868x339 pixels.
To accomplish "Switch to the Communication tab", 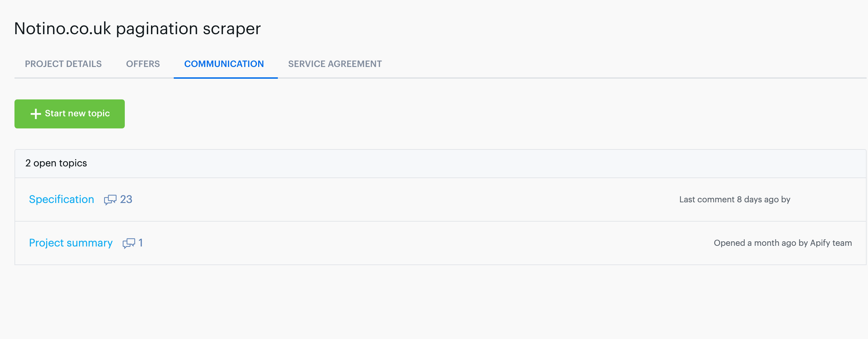I will (224, 64).
